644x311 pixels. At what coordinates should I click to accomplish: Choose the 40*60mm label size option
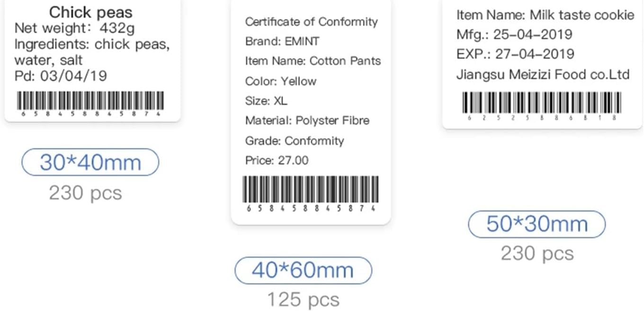tap(303, 271)
